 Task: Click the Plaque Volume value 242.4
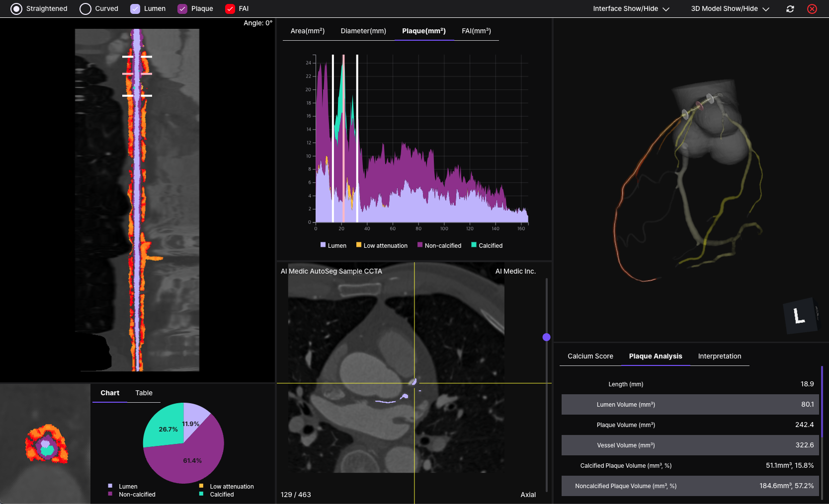click(x=805, y=425)
